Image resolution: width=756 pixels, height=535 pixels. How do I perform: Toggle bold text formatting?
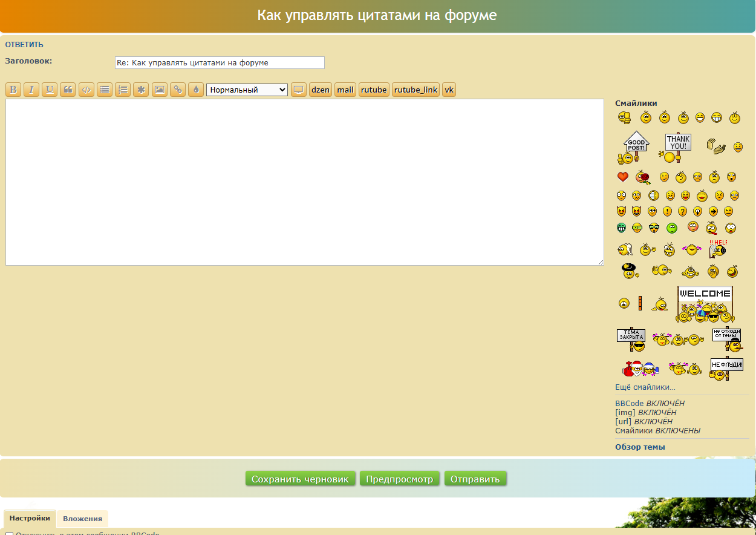pos(13,90)
